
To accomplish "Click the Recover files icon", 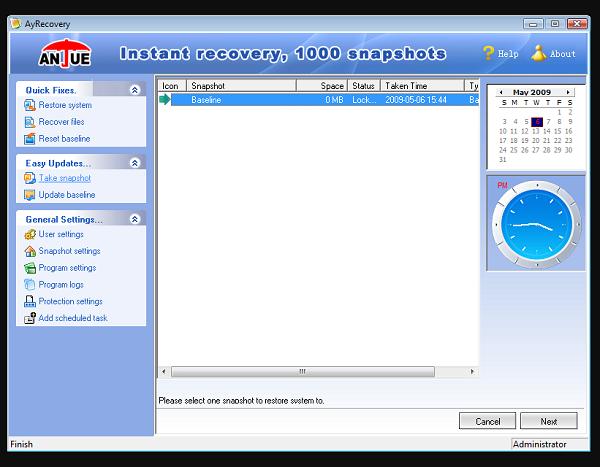I will coord(30,122).
